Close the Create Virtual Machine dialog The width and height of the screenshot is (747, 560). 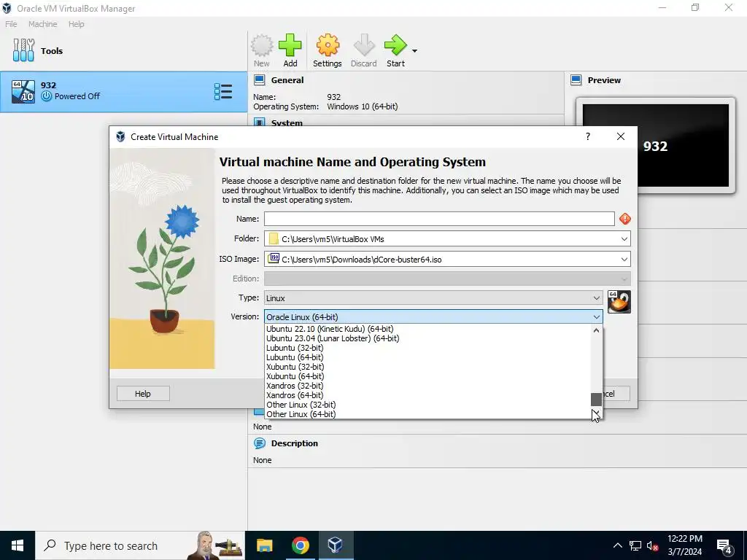click(x=621, y=136)
